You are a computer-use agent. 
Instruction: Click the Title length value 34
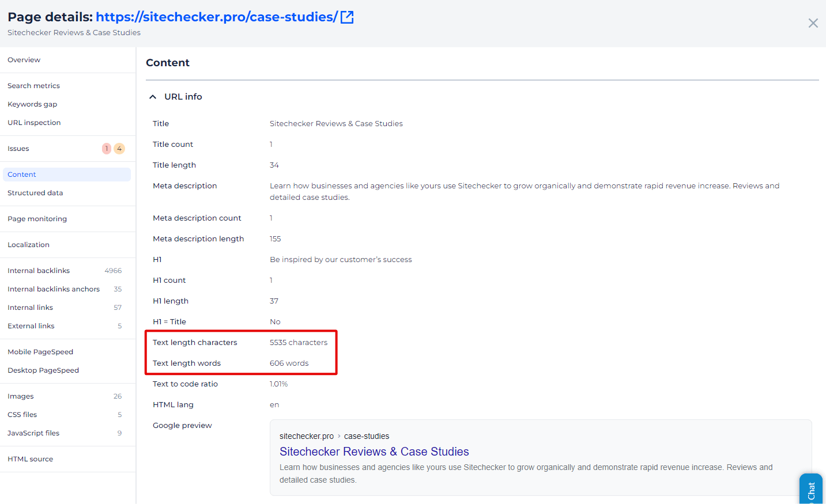(x=274, y=165)
